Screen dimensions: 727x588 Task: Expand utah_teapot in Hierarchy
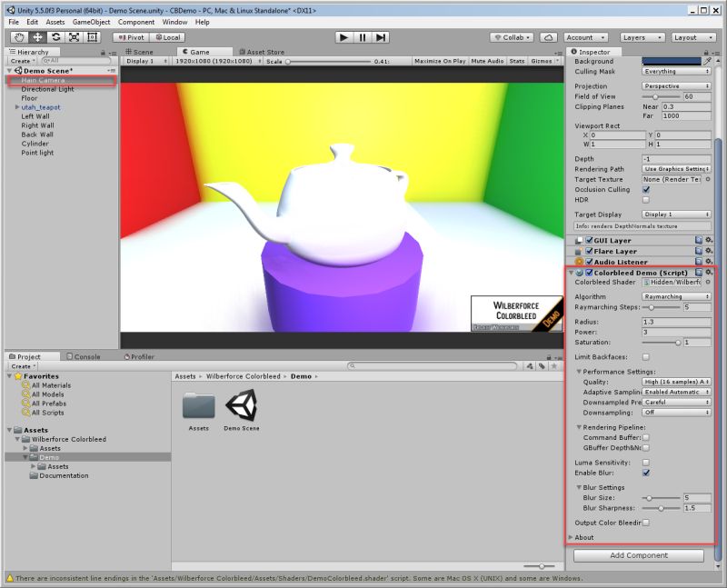(17, 107)
